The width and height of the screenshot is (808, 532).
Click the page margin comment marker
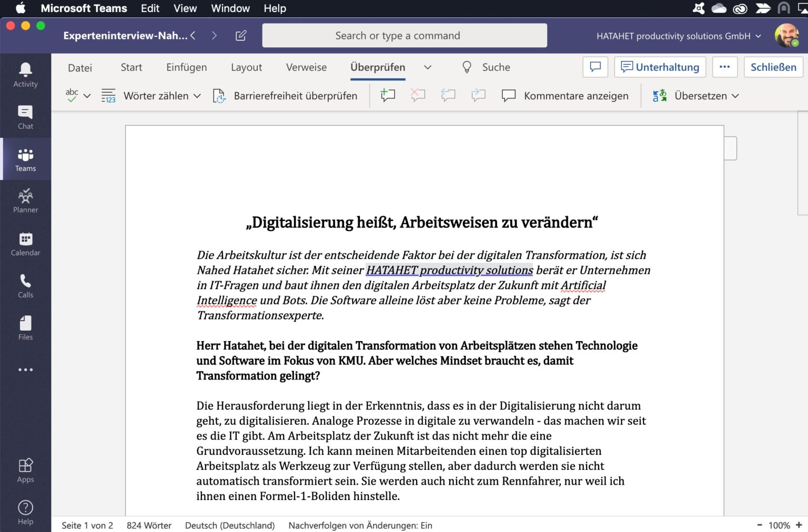[730, 148]
